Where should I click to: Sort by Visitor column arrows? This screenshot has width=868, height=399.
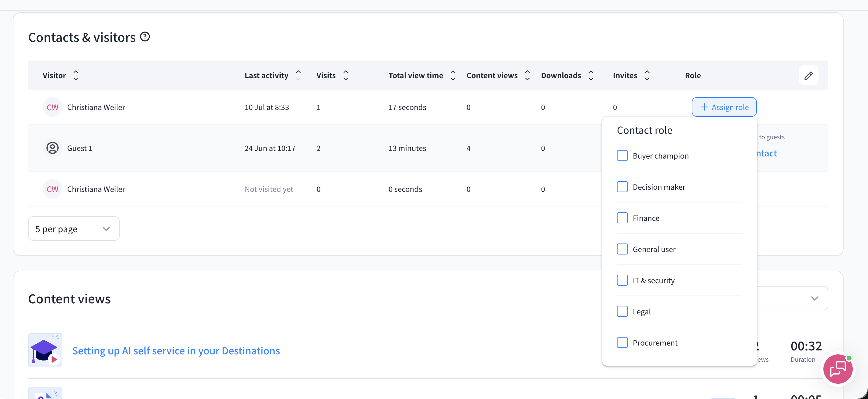[x=76, y=75]
